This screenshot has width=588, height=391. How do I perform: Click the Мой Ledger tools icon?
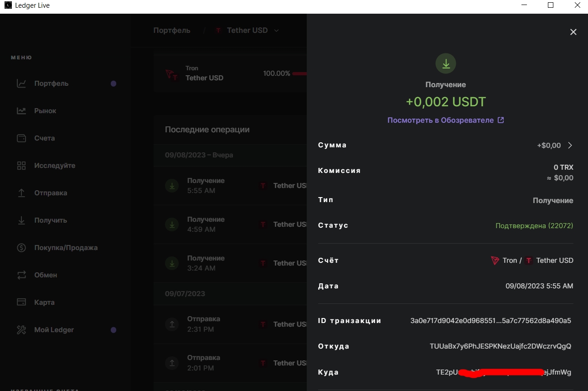[x=21, y=330]
